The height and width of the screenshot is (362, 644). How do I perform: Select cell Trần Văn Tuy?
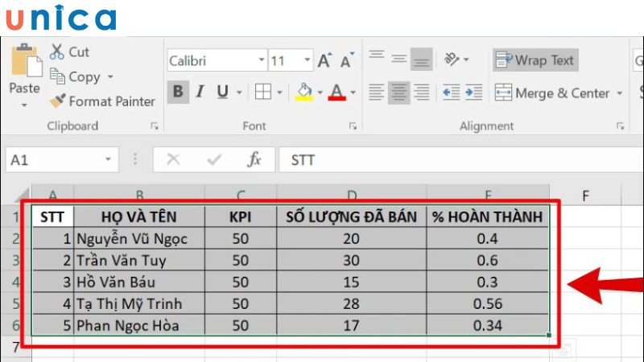[x=138, y=260]
